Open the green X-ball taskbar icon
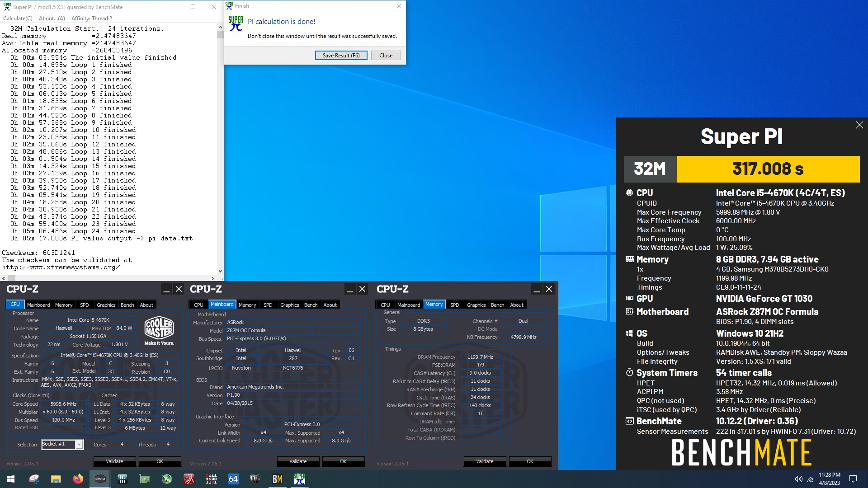Viewport: 868px width, 488px height. (x=166, y=479)
